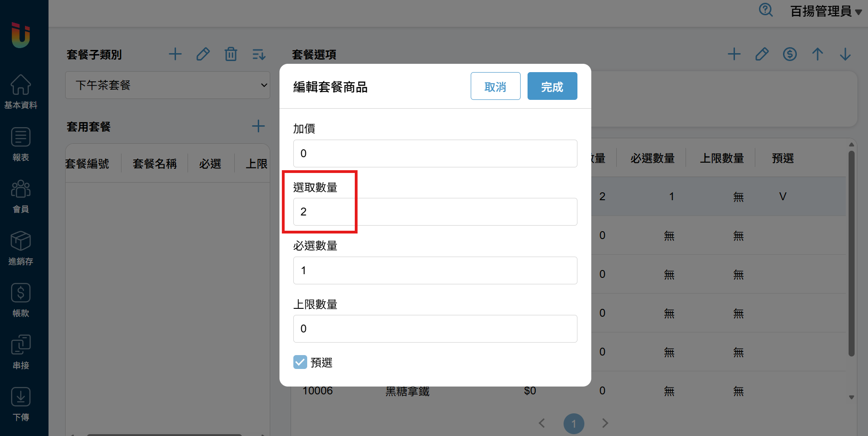The width and height of the screenshot is (868, 436).
Task: Click the 加價 input field
Action: coord(435,154)
